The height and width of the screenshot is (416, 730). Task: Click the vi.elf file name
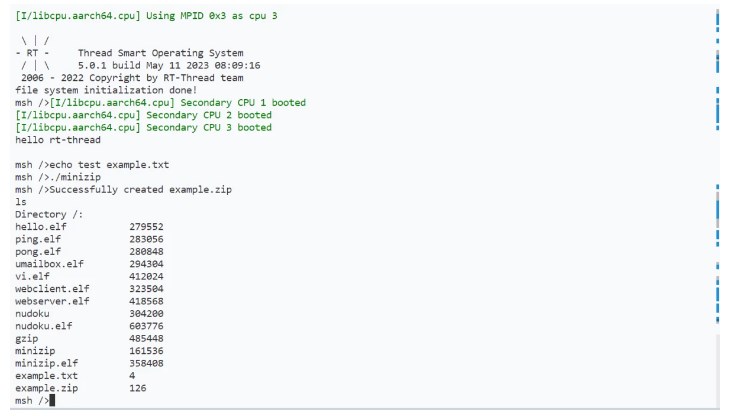pos(32,276)
